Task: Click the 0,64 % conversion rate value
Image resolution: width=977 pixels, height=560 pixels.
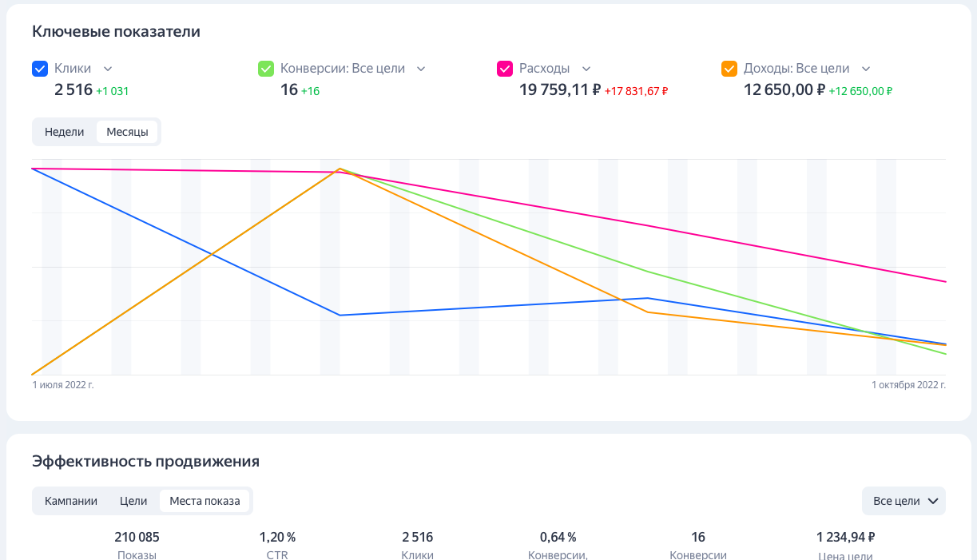Action: [558, 537]
